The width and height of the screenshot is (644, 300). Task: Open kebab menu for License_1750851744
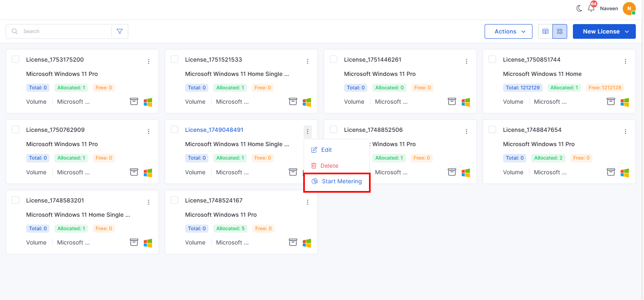(x=625, y=61)
